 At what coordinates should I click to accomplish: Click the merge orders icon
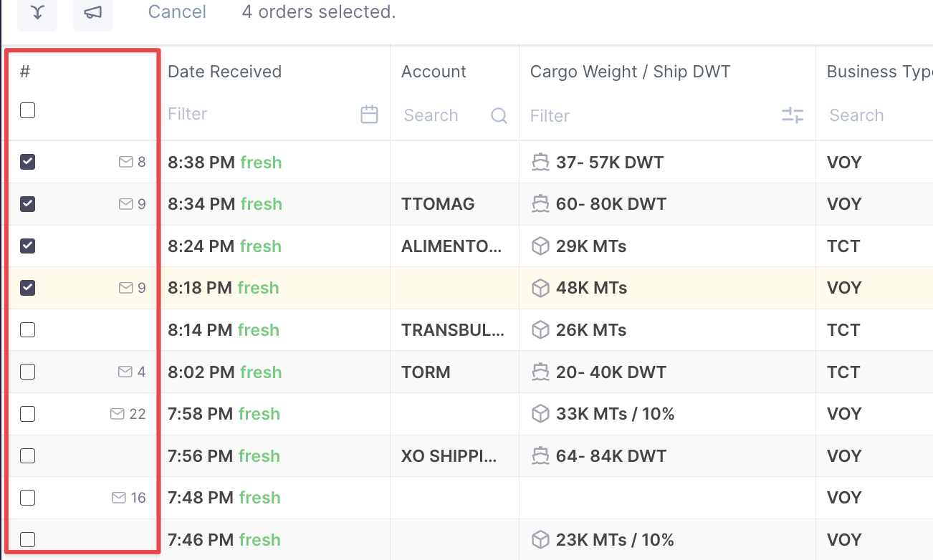pos(37,14)
